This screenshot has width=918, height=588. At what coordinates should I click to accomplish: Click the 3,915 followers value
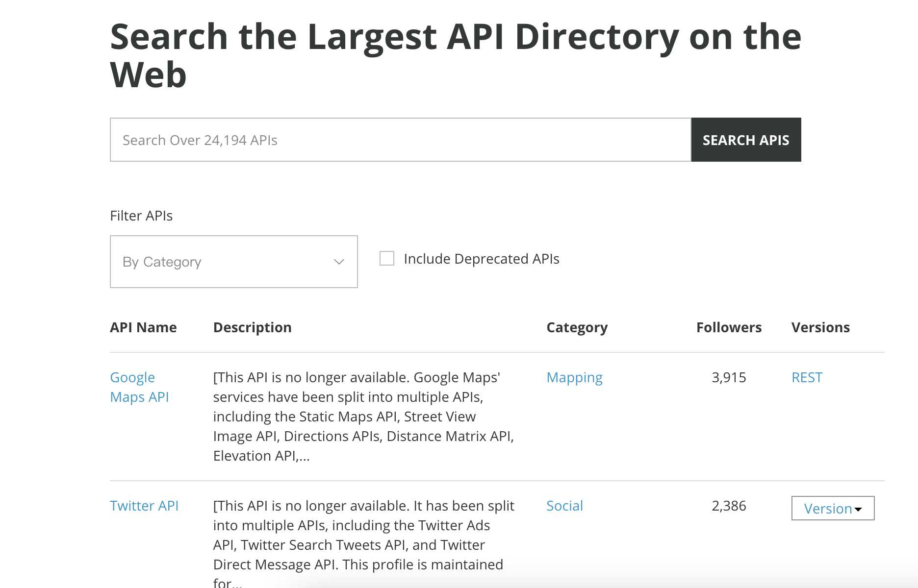click(x=729, y=377)
